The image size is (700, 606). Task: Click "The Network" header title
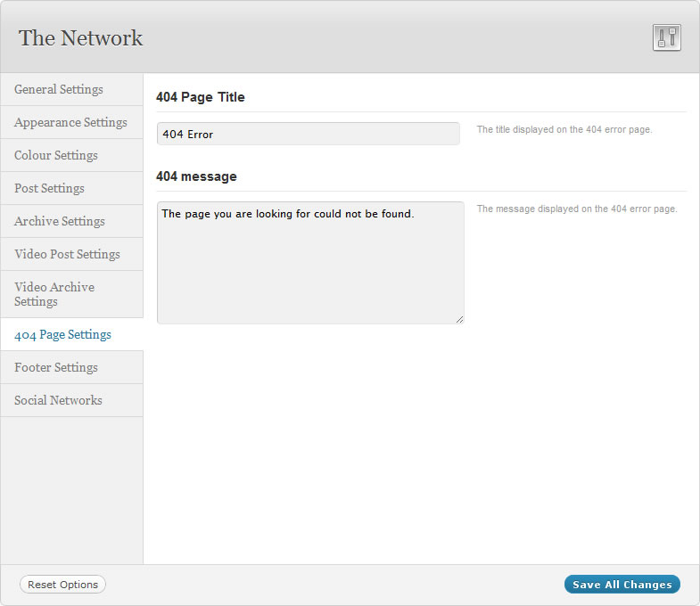tap(81, 37)
